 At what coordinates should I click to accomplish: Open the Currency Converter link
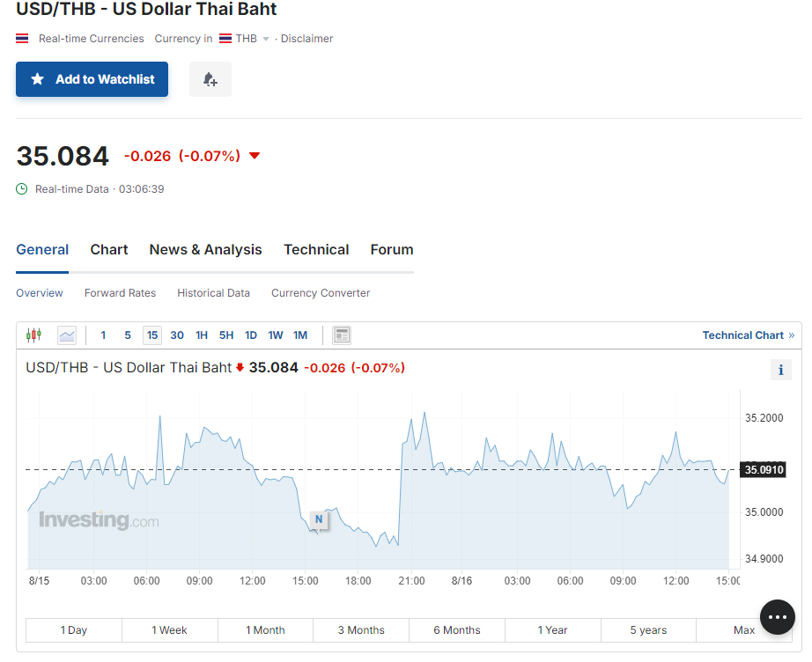[x=321, y=293]
